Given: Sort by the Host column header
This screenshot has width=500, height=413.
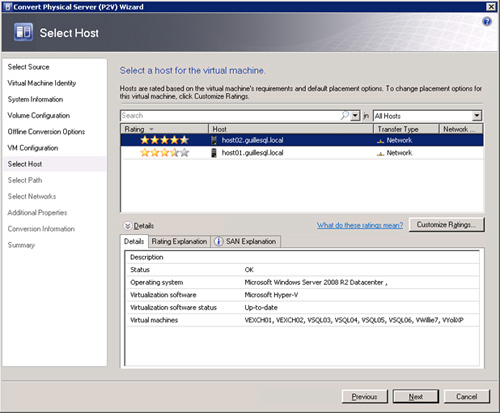Looking at the screenshot, I should (291, 129).
